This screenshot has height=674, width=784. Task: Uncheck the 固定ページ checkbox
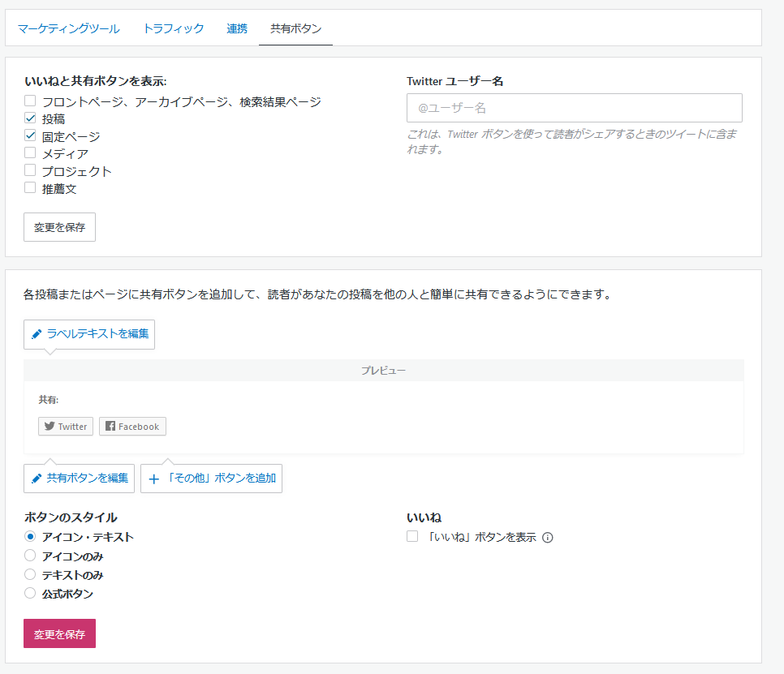(30, 136)
